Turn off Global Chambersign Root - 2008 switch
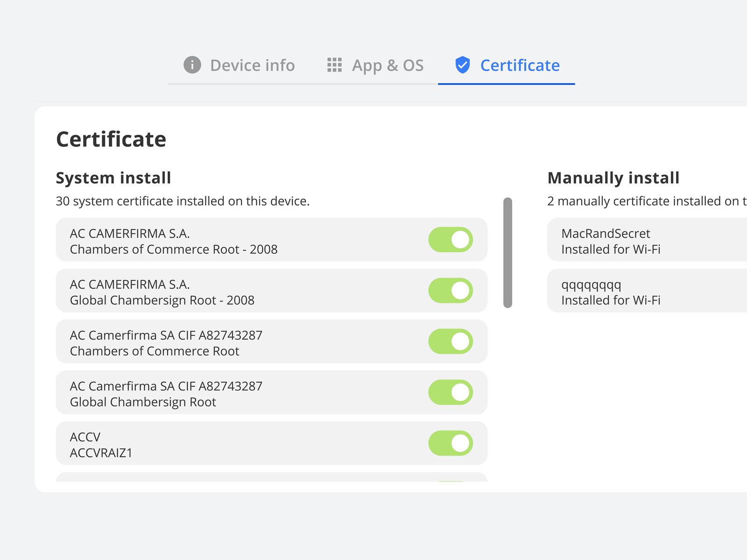Screen dimensions: 747x560 click(x=451, y=291)
